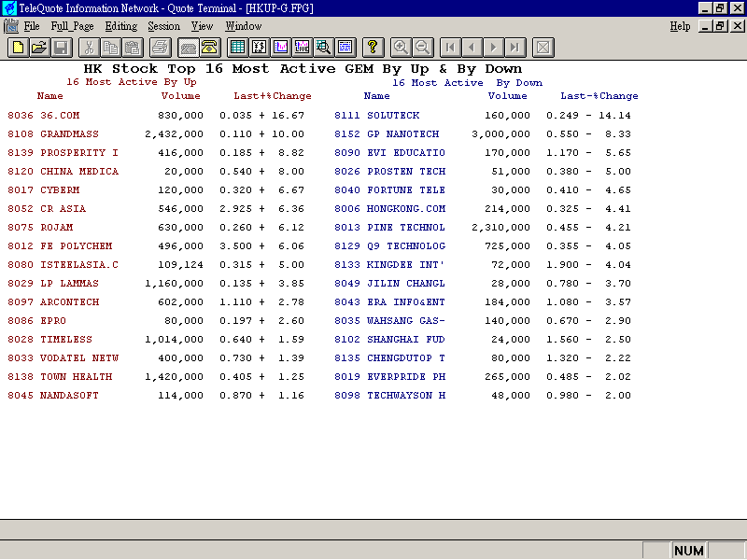Open the File menu

(x=32, y=26)
